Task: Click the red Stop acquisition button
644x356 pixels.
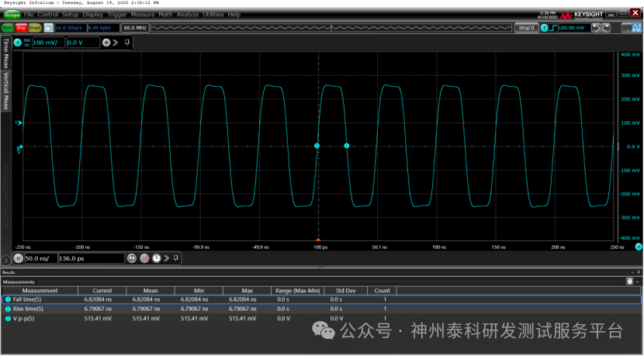Action: (x=22, y=27)
